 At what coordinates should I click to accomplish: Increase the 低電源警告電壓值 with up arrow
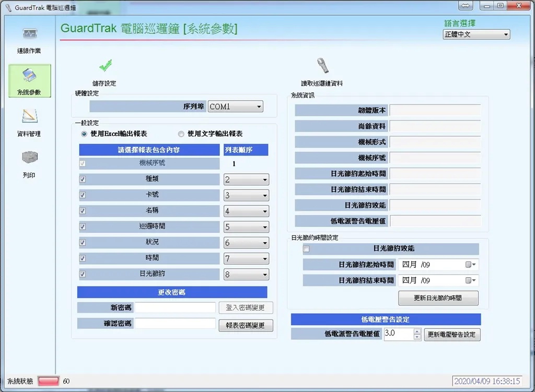point(417,331)
